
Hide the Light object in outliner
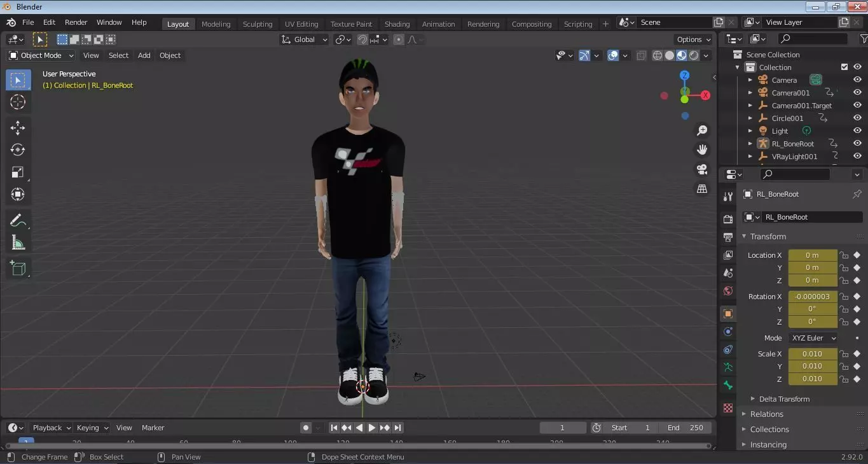857,131
